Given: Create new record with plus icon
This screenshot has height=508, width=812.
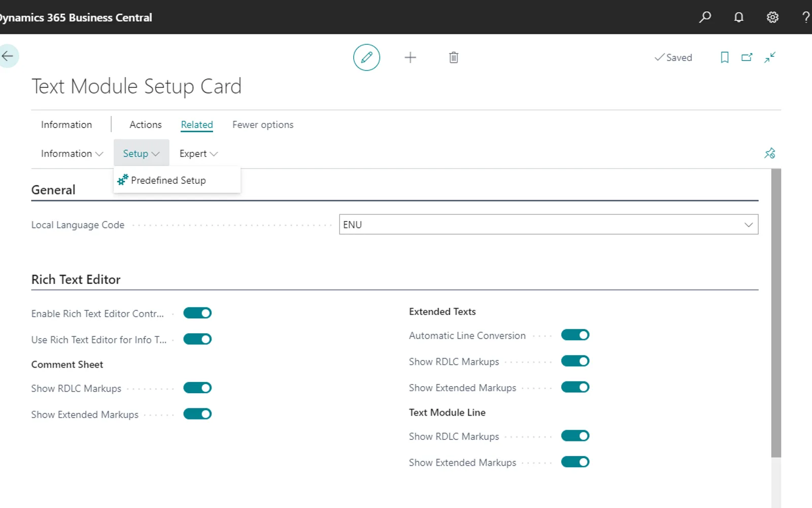Looking at the screenshot, I should pos(410,57).
